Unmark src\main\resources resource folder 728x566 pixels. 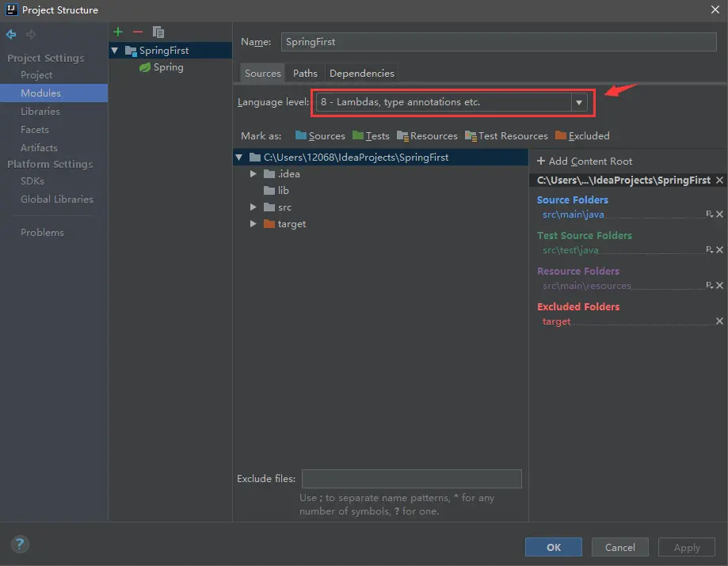click(719, 285)
